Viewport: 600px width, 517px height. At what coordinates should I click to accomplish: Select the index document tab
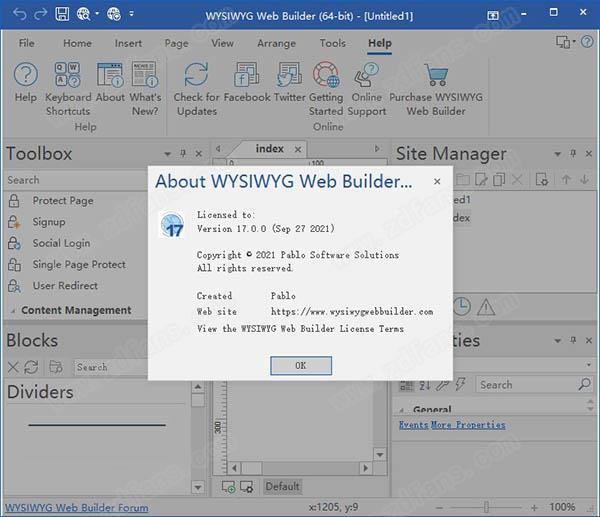click(269, 149)
